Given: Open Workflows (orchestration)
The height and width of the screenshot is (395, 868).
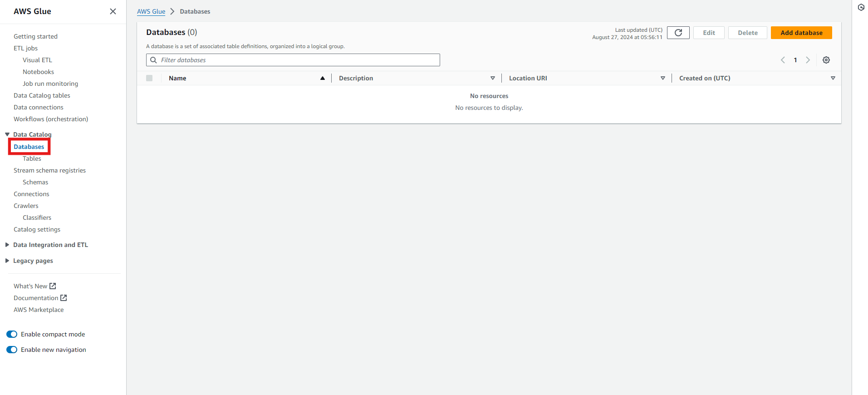Looking at the screenshot, I should (51, 119).
